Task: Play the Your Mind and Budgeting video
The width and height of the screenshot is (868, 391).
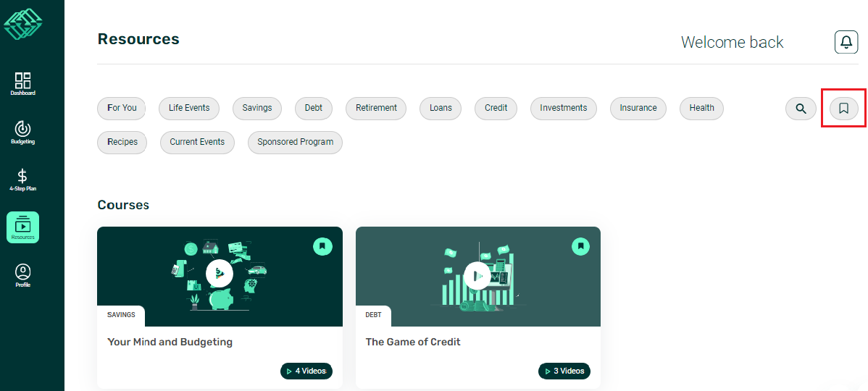Action: point(219,274)
